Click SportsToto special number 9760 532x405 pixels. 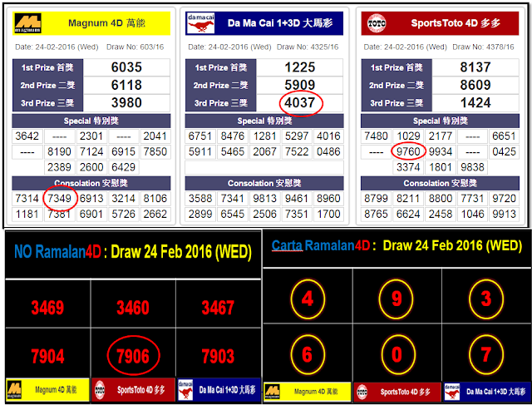coord(408,151)
